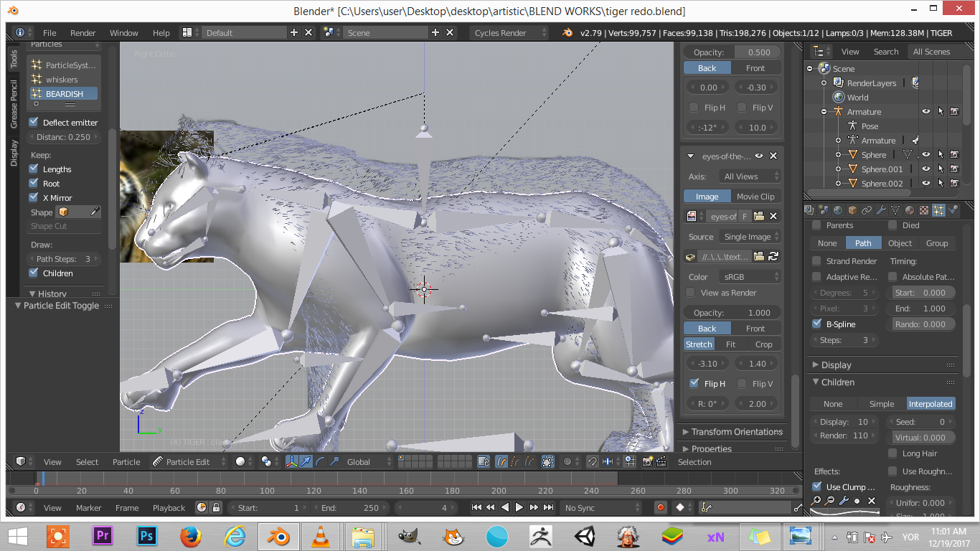Viewport: 980px width, 551px height.
Task: Expand Sphere.002 in outliner tree
Action: tap(838, 184)
